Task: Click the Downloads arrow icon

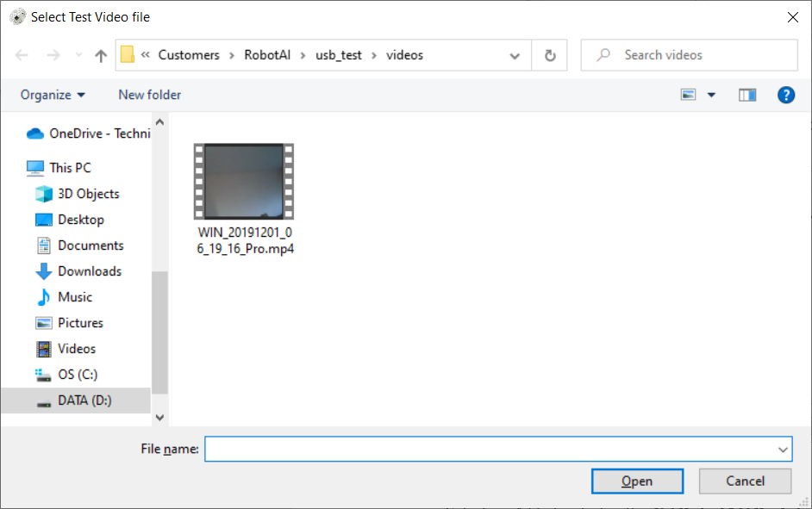Action: (43, 271)
